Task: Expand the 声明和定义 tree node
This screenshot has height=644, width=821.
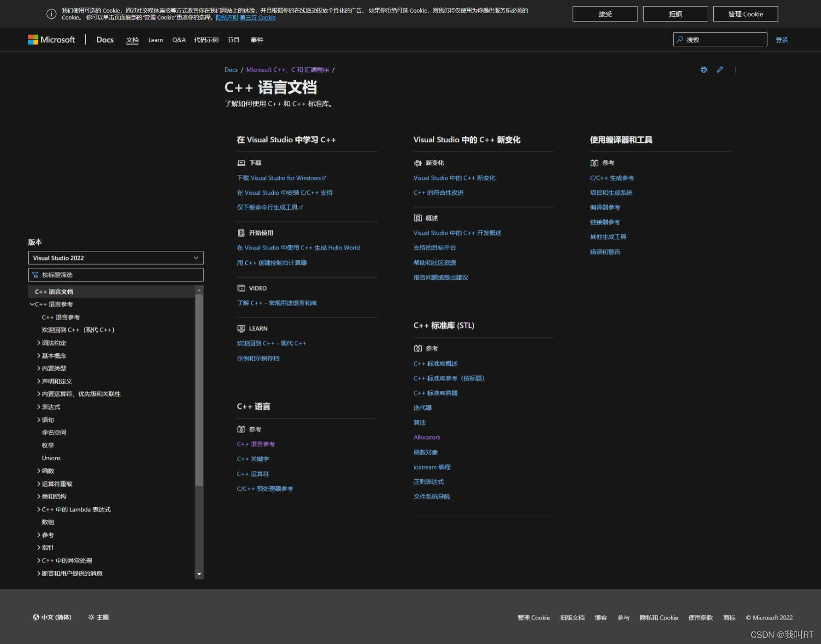Action: [x=39, y=381]
